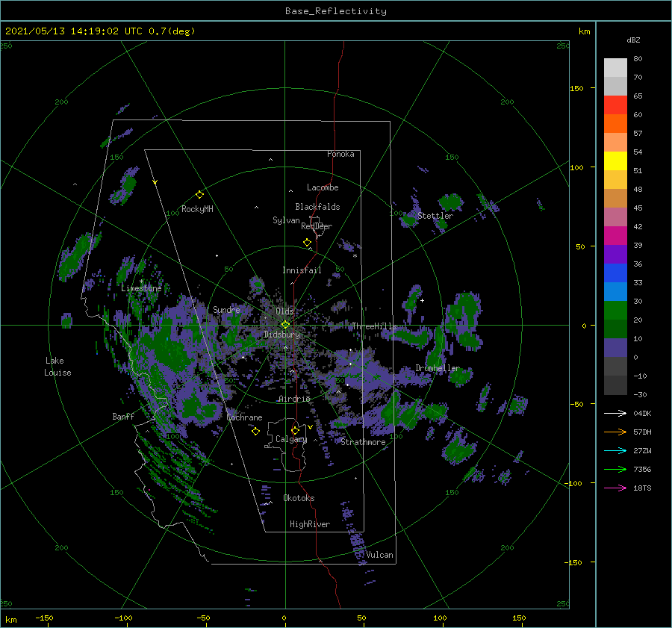Screen dimensions: 672x628
Task: Click the magenta 18TS arrow in legend
Action: pos(615,488)
